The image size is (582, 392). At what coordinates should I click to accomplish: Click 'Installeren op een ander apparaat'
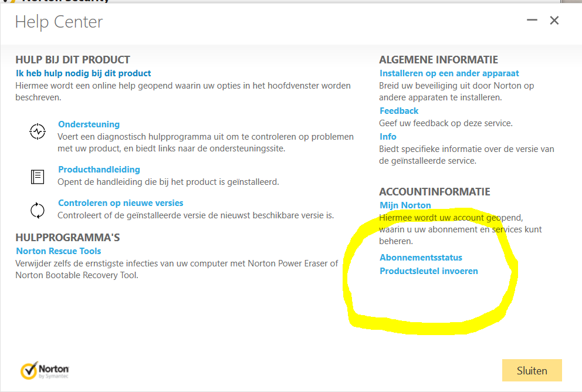point(449,73)
